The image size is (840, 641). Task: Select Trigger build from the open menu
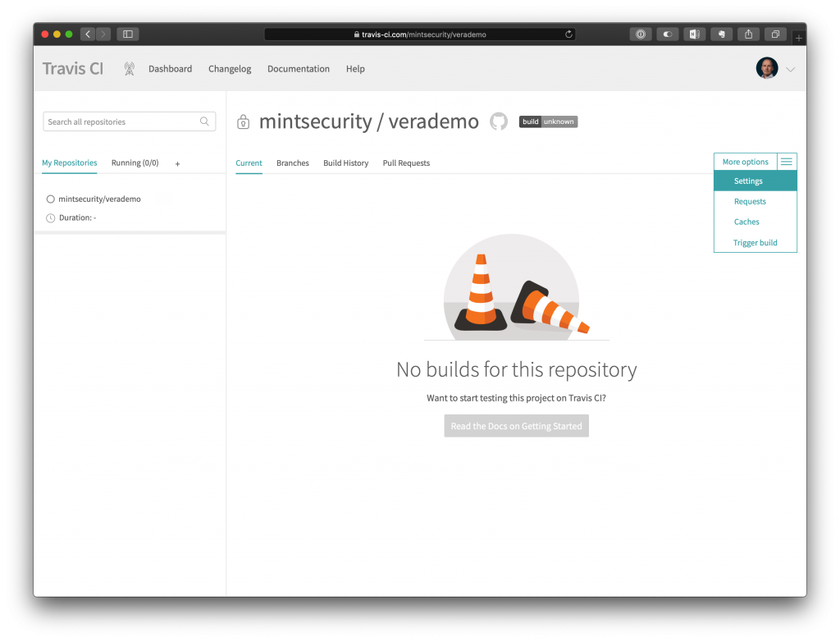(x=755, y=242)
